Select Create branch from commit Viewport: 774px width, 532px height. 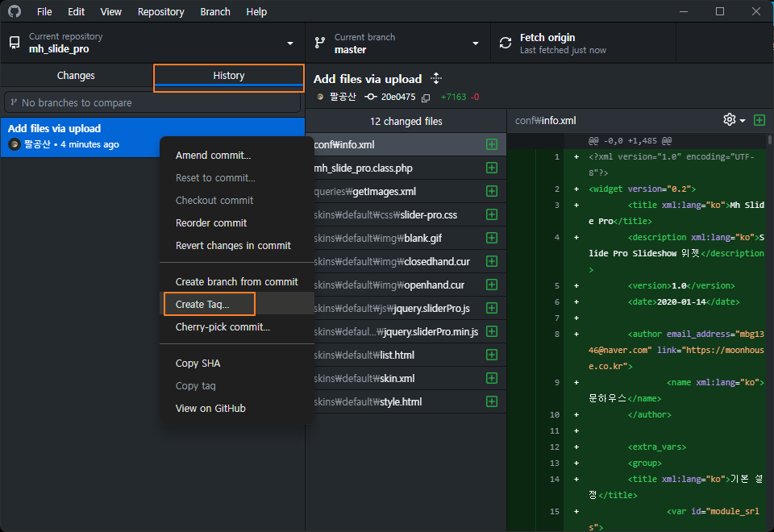(237, 281)
